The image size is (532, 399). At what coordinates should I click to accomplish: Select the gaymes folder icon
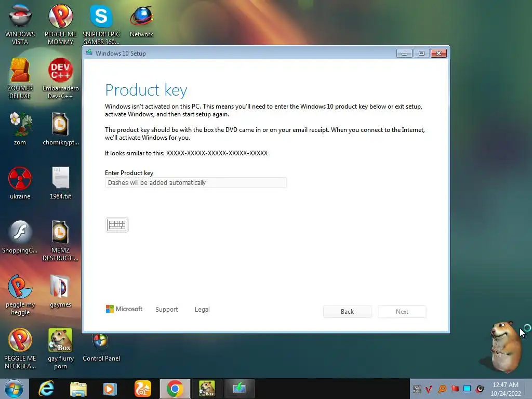tap(60, 291)
